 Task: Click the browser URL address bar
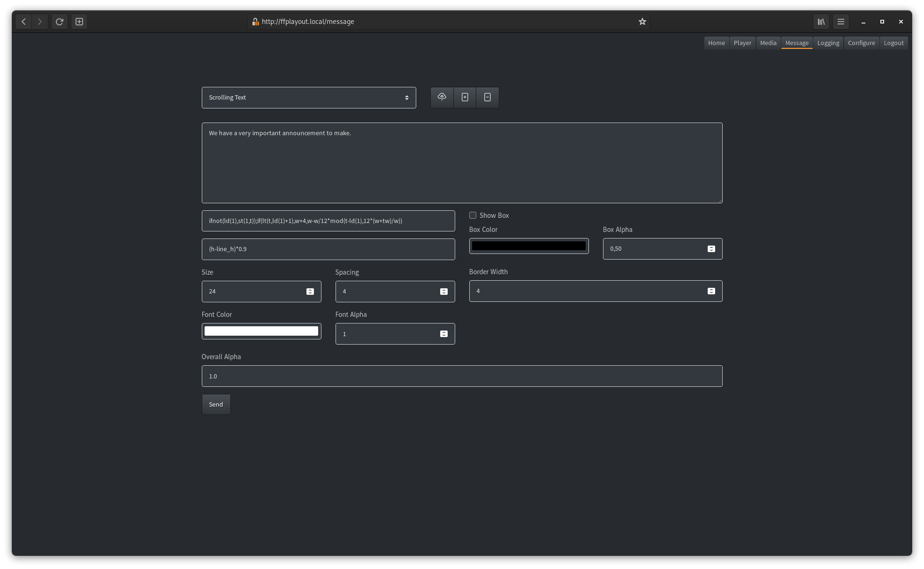pyautogui.click(x=449, y=22)
